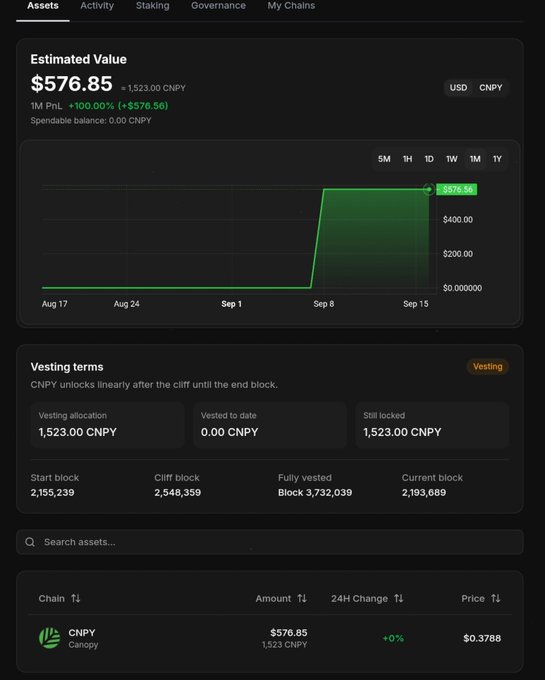Select the 1D chart range
Viewport: 545px width, 680px height.
[429, 159]
